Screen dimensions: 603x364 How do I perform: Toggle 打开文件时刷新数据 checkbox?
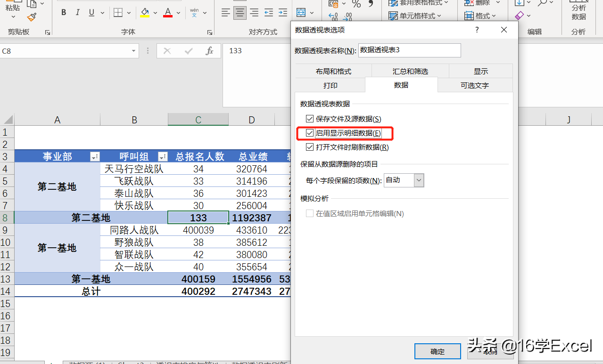pyautogui.click(x=310, y=147)
